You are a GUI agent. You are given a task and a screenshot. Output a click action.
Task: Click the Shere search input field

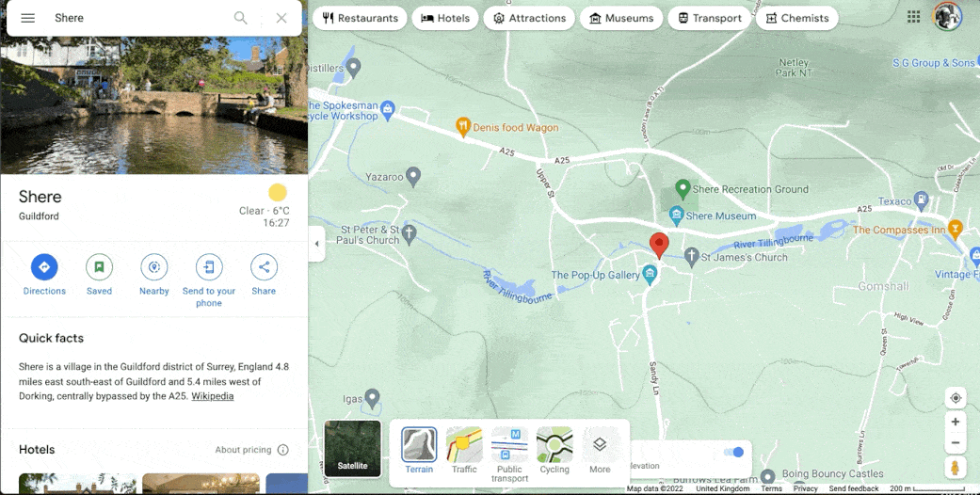(137, 18)
